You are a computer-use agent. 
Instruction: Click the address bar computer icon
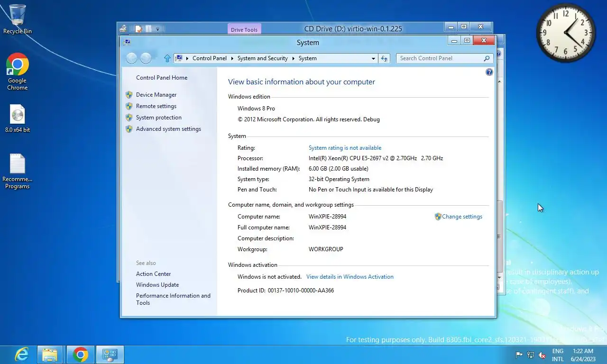pos(179,58)
